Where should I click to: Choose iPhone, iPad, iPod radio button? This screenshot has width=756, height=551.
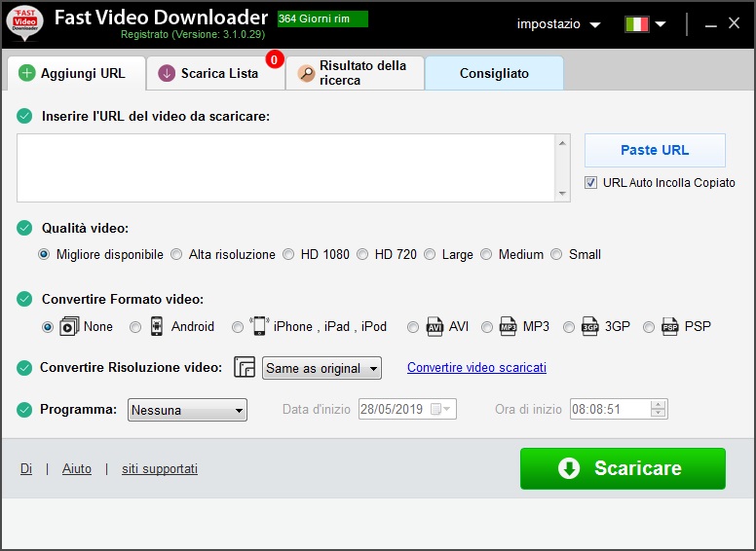(238, 327)
